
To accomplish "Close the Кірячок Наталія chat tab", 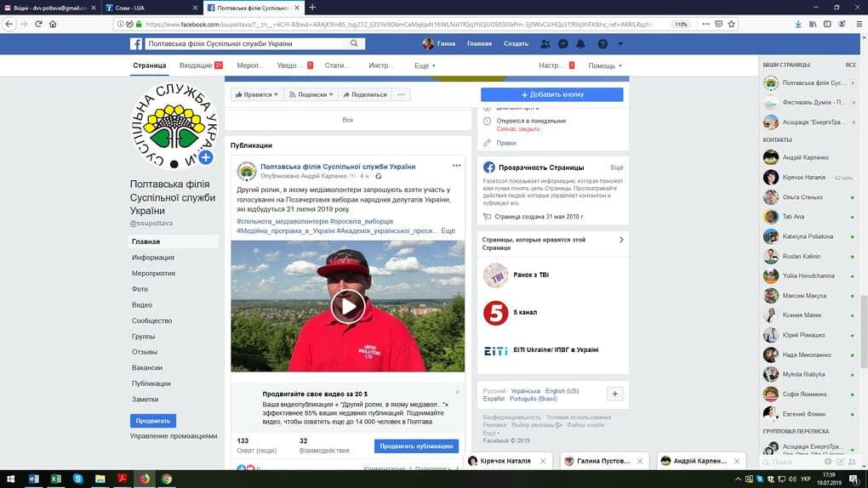I will click(543, 461).
